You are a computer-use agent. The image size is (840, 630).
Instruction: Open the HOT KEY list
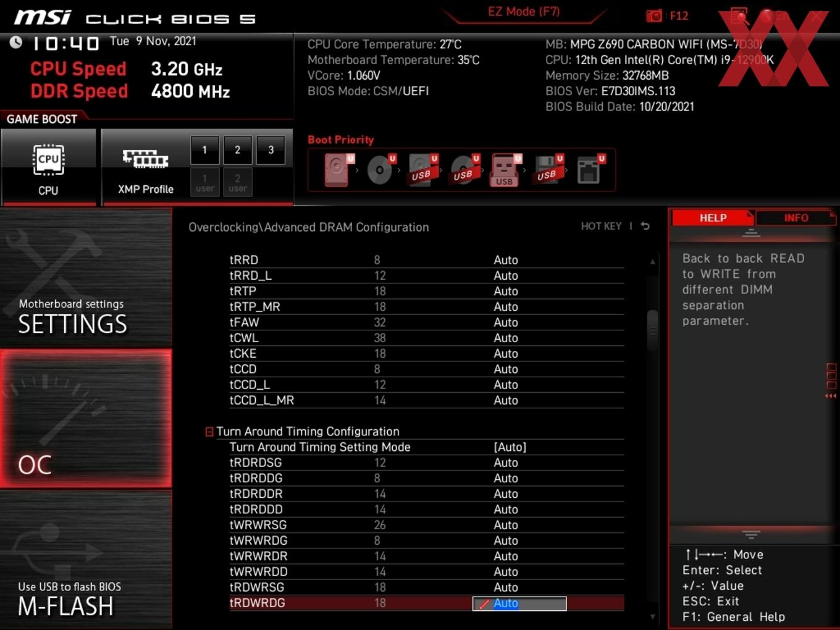[x=601, y=227]
